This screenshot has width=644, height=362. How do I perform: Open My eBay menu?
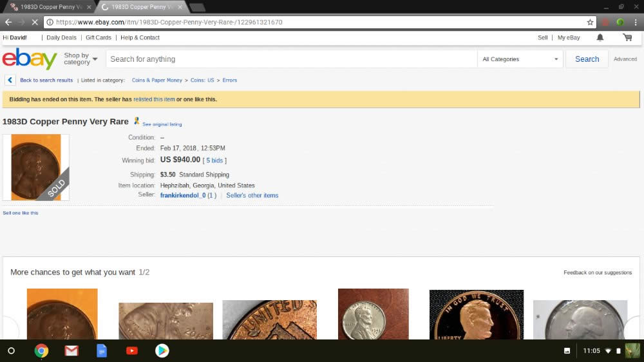pyautogui.click(x=569, y=37)
